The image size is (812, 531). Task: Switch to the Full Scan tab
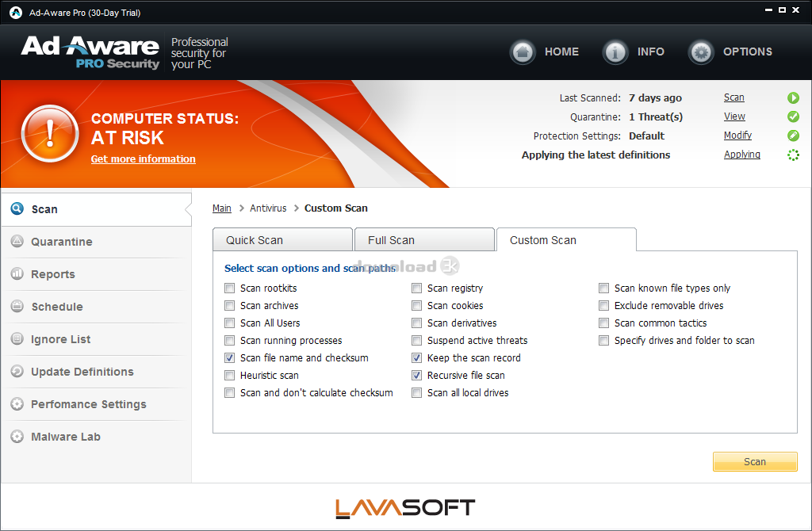(x=425, y=239)
